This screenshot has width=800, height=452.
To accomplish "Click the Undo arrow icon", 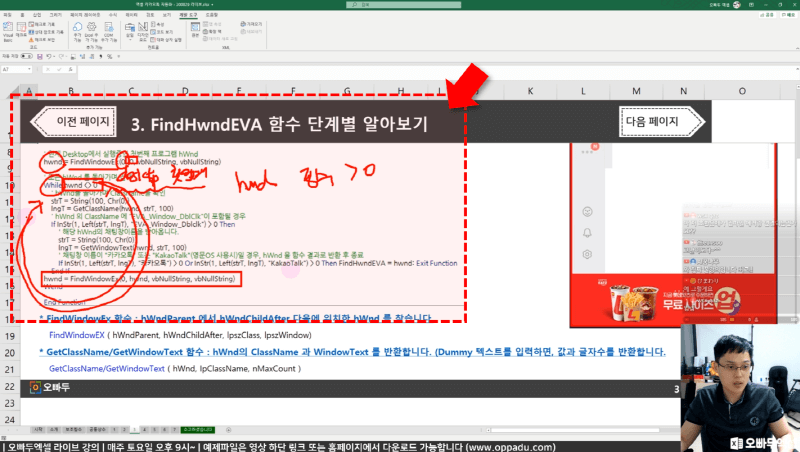I will [x=49, y=56].
